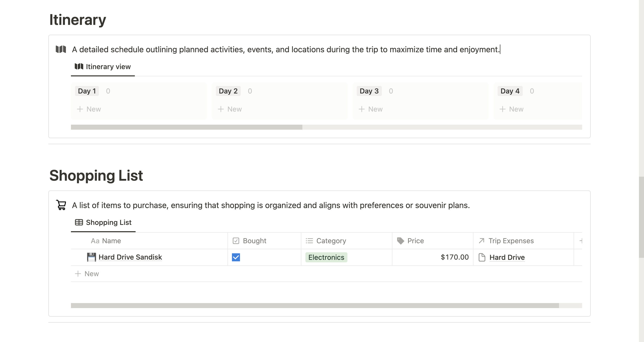The width and height of the screenshot is (644, 342).
Task: Click the Bought column header
Action: tap(264, 241)
